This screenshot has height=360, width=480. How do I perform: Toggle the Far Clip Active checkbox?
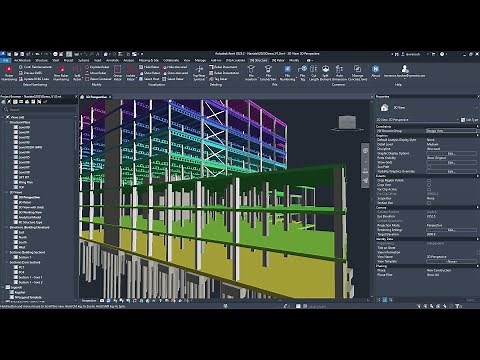point(429,189)
